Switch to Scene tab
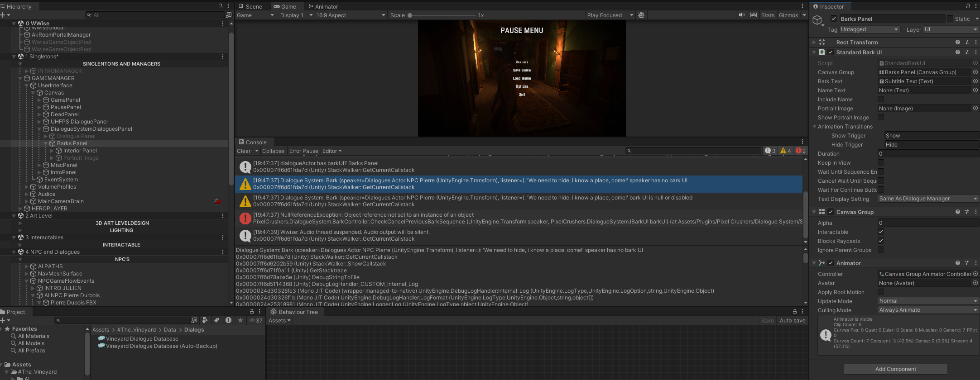The height and width of the screenshot is (380, 980). pos(250,6)
